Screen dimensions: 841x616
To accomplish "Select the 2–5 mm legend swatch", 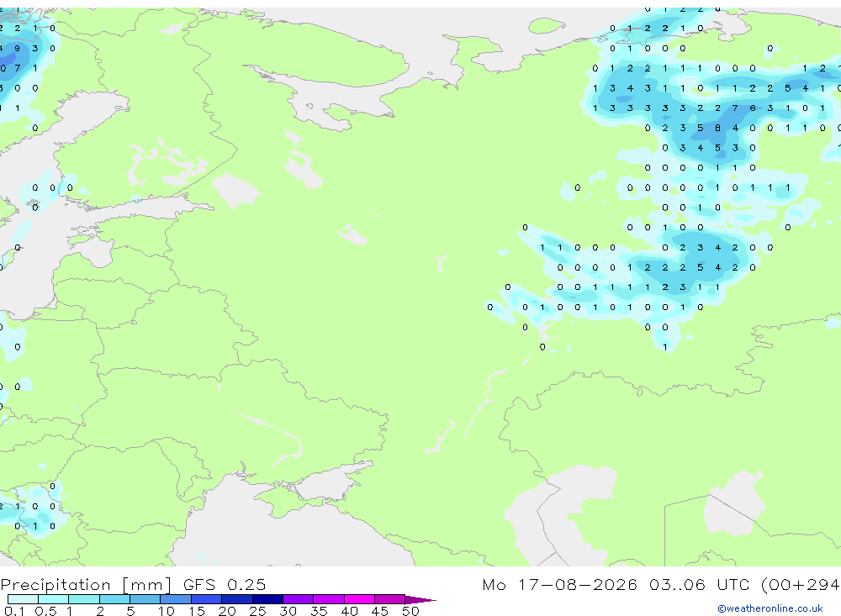I will click(114, 599).
